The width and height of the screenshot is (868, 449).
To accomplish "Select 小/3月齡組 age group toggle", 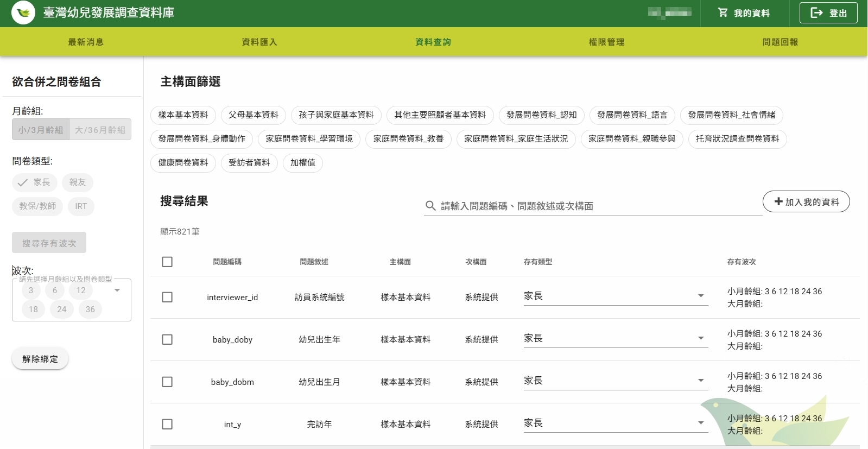I will click(x=41, y=130).
